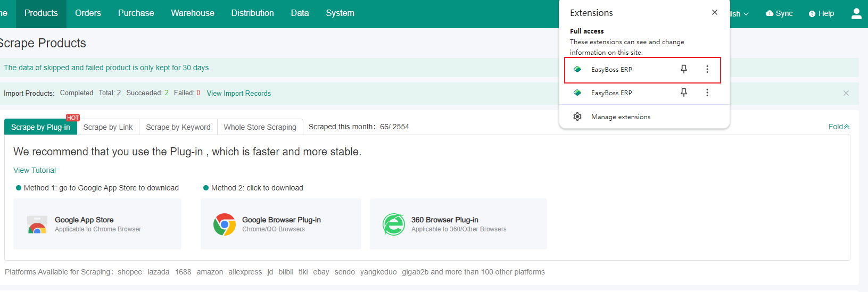This screenshot has height=292, width=868.
Task: Open Manage extensions gear icon
Action: [577, 116]
